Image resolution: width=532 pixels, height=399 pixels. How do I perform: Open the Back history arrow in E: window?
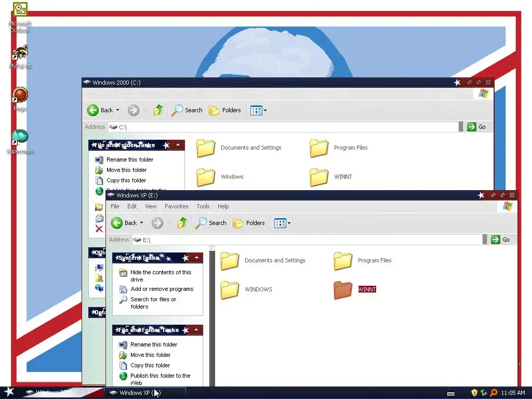tap(141, 223)
